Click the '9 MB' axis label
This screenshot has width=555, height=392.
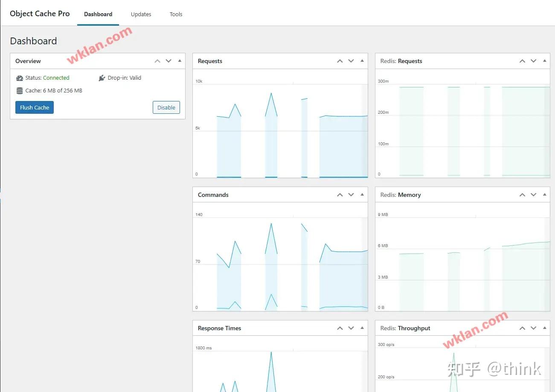coord(383,214)
